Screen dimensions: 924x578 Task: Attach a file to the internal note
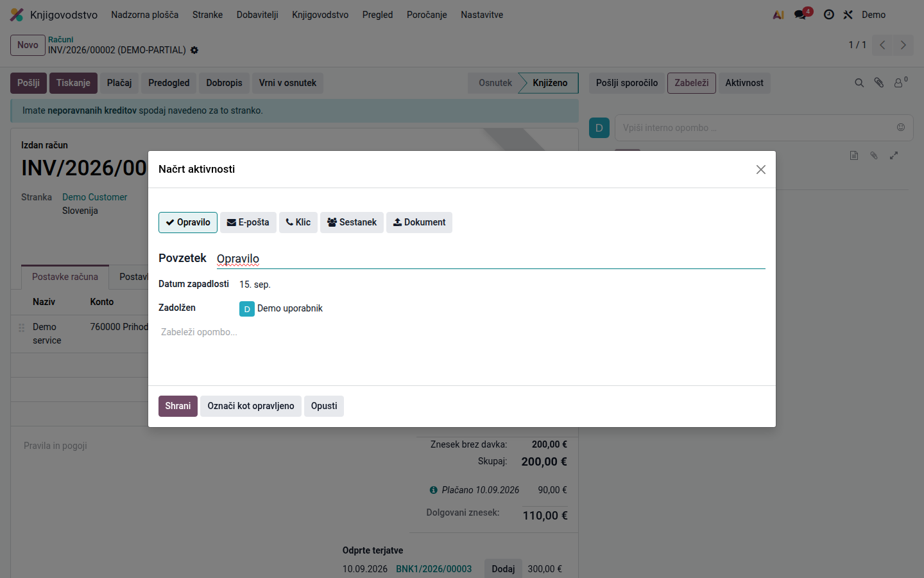(874, 155)
